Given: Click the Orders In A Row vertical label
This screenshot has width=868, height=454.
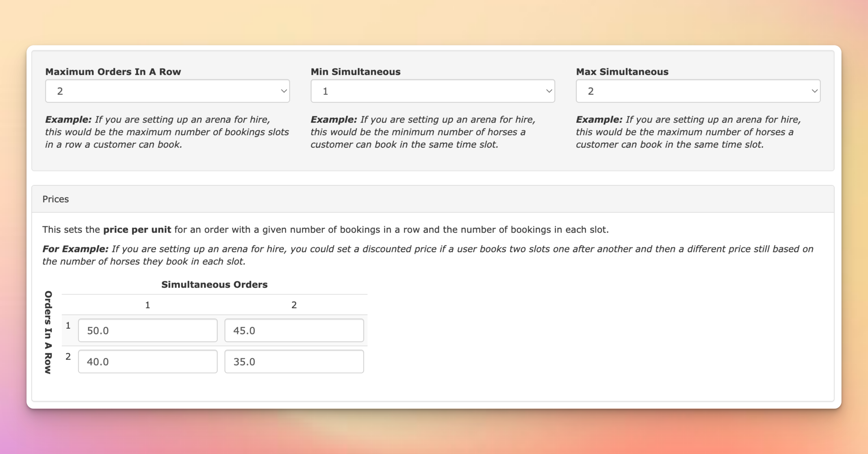Looking at the screenshot, I should 48,333.
